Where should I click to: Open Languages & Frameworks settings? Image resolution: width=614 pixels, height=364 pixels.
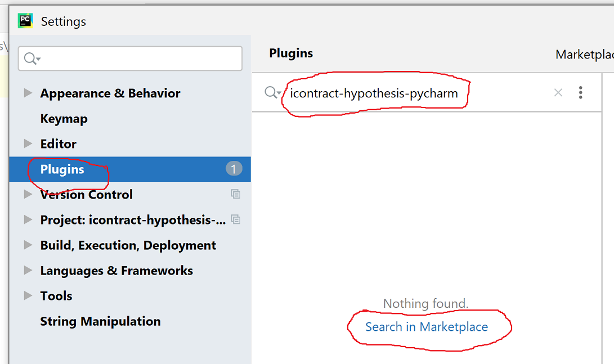(x=116, y=271)
